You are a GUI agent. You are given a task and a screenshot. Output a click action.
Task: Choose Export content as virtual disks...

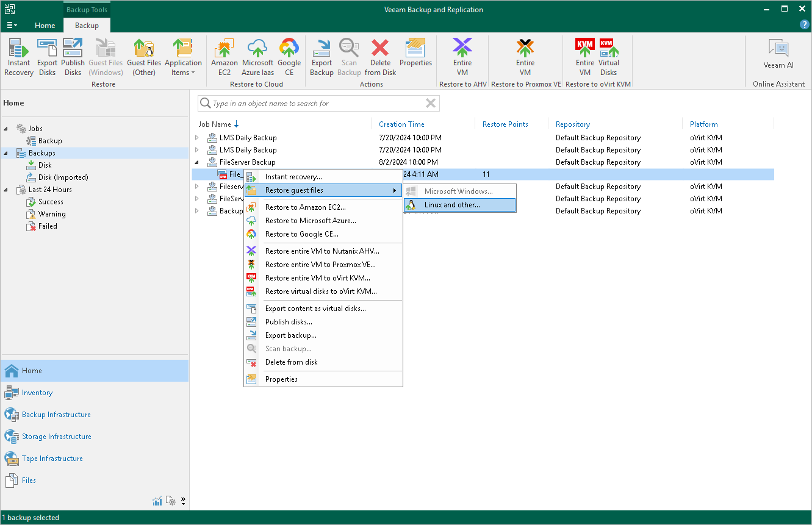tap(323, 309)
